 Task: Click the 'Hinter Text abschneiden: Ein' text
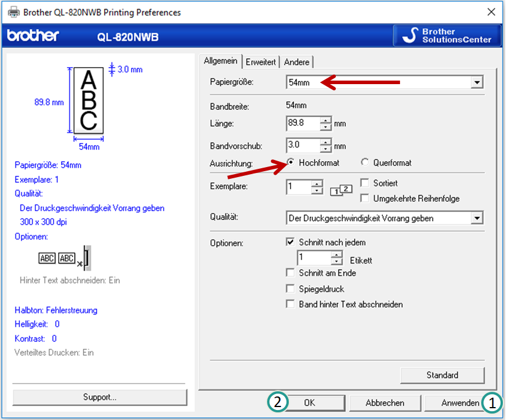coord(70,280)
